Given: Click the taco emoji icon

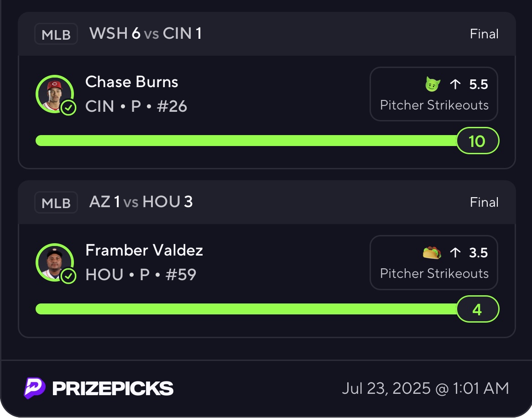Looking at the screenshot, I should pyautogui.click(x=432, y=253).
